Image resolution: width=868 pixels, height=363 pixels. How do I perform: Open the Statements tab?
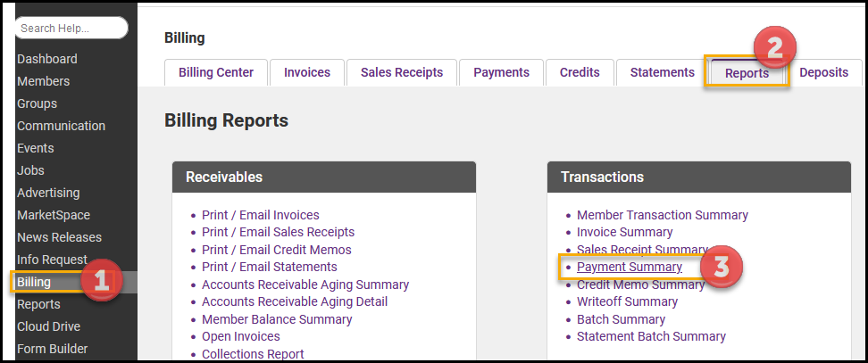(x=662, y=72)
